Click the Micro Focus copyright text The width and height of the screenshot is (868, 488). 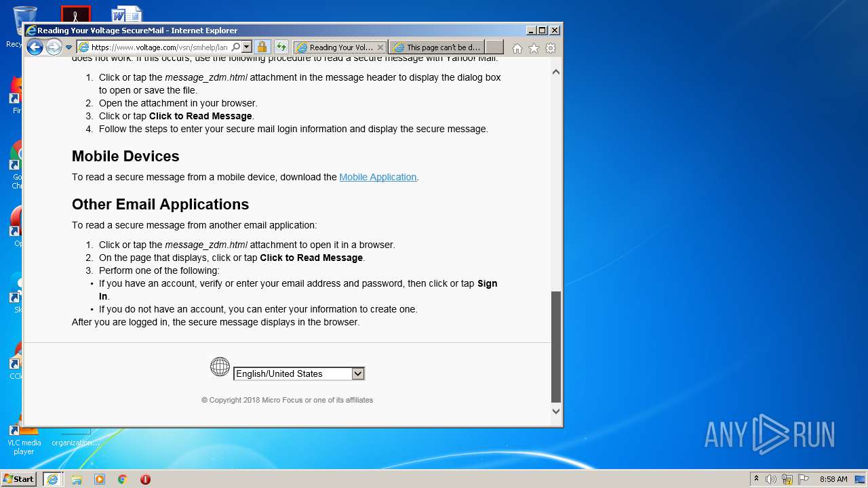pos(287,400)
